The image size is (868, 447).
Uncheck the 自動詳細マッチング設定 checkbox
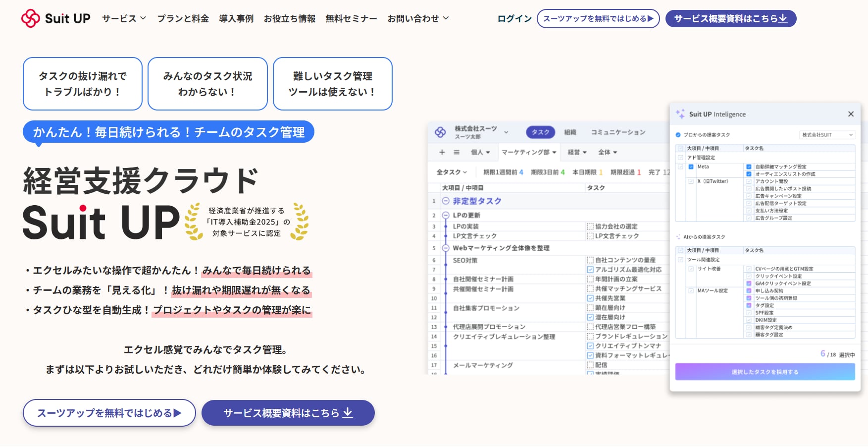749,167
